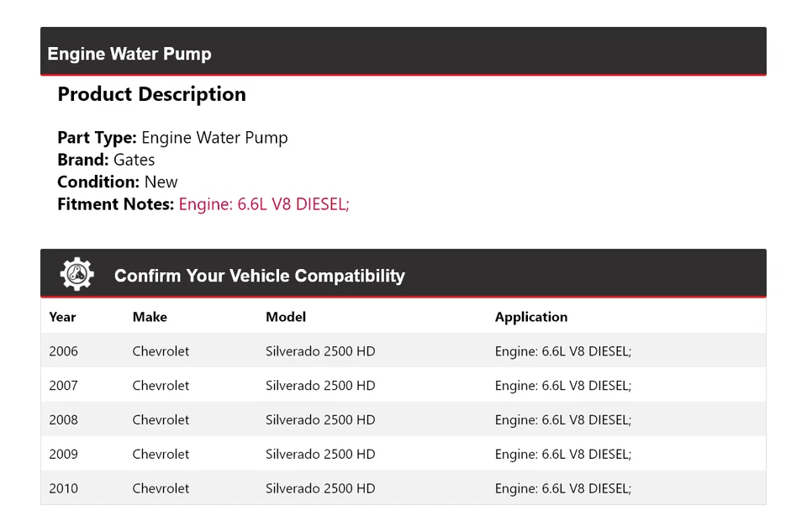Click Chevrolet in the 2006 row
This screenshot has width=807, height=532.
coord(161,351)
